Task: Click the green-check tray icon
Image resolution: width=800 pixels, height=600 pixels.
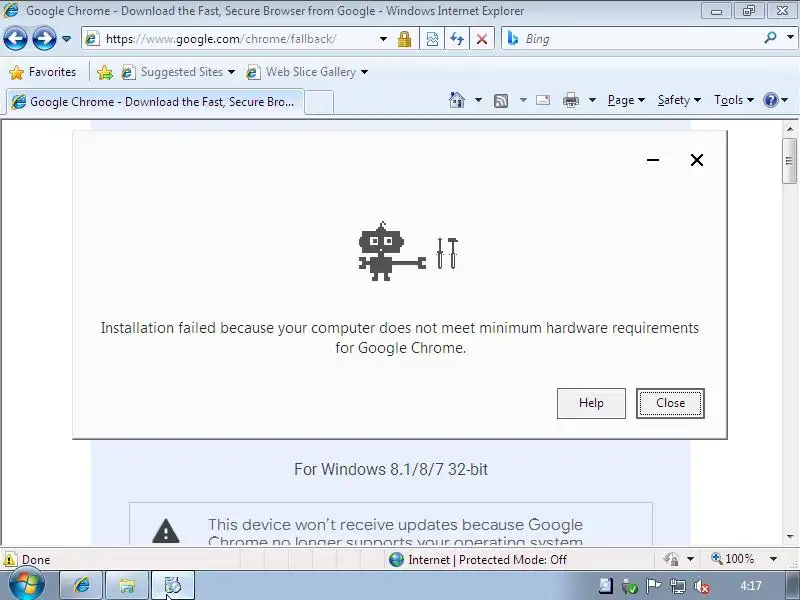Action: click(630, 586)
